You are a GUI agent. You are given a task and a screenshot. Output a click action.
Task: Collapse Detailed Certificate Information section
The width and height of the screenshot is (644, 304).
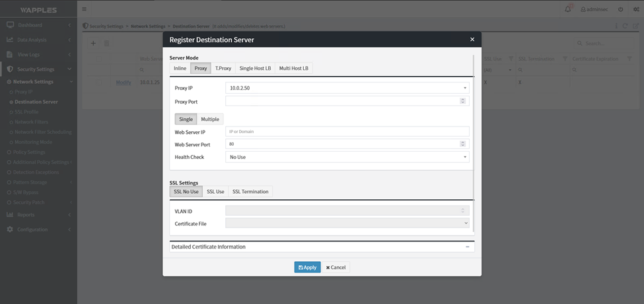coord(467,247)
